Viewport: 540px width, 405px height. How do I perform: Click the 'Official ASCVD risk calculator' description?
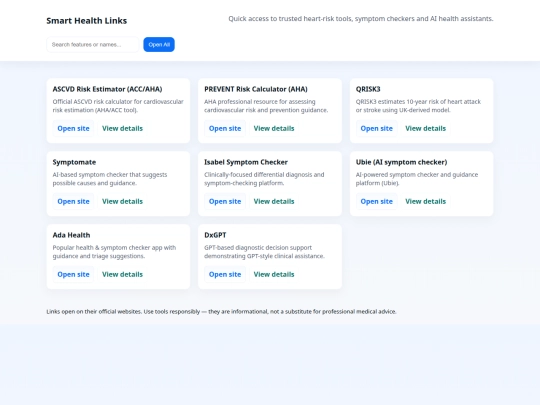(118, 106)
